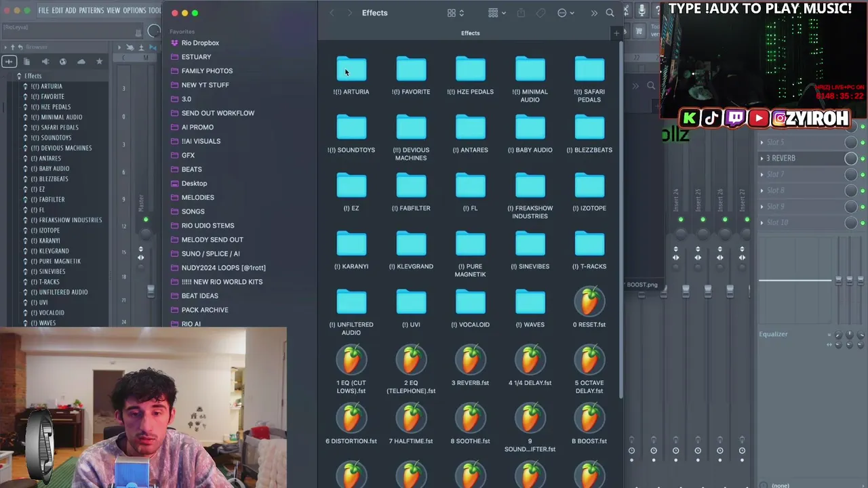Open the (!) FABFILTER folder in Finder
The height and width of the screenshot is (488, 868).
(411, 186)
